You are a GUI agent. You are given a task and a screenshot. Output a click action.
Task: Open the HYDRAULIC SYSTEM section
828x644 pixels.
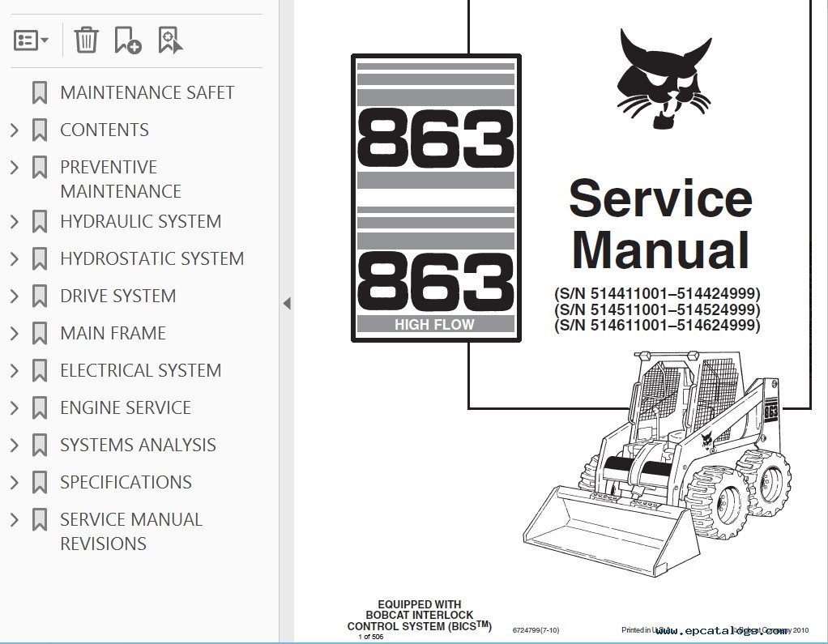coord(141,222)
